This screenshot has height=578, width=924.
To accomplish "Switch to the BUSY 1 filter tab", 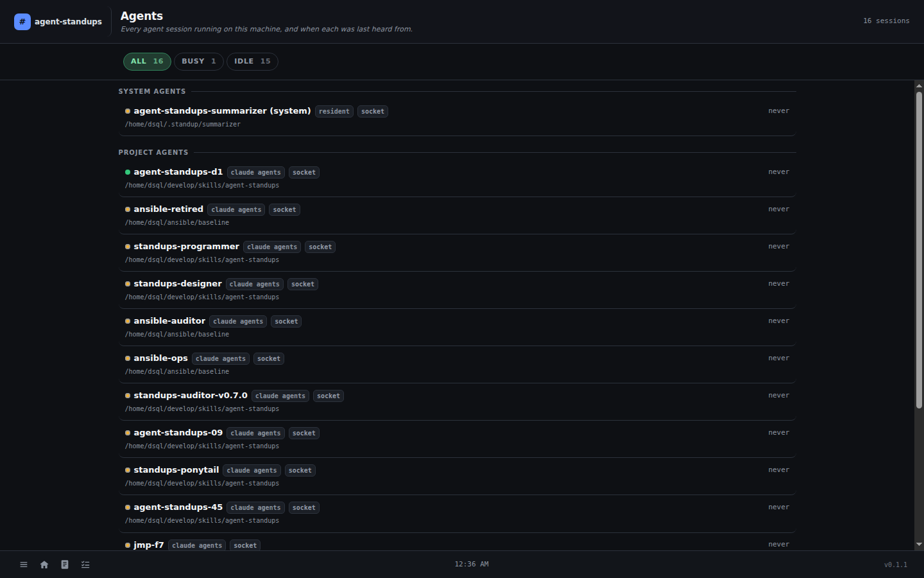I will 199,62.
